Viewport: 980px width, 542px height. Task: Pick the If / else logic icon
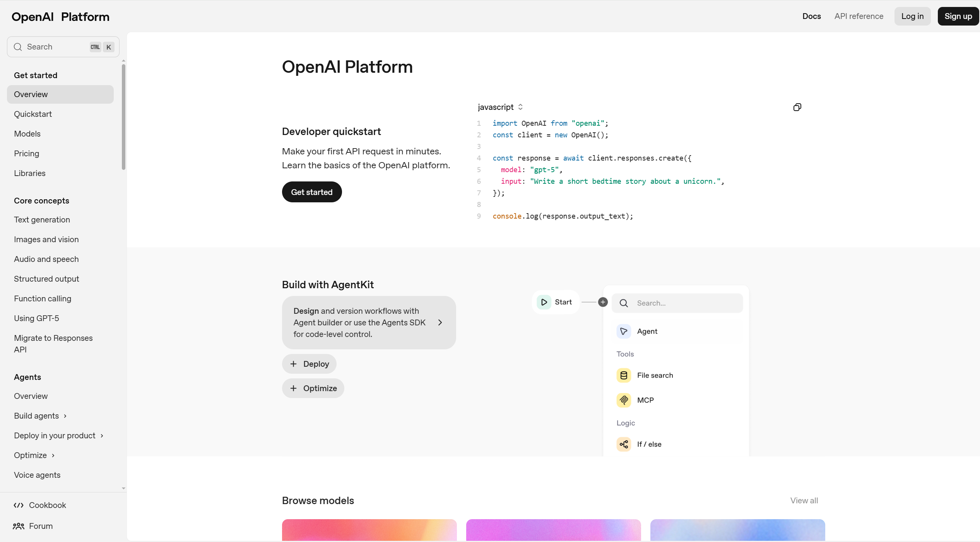(624, 445)
